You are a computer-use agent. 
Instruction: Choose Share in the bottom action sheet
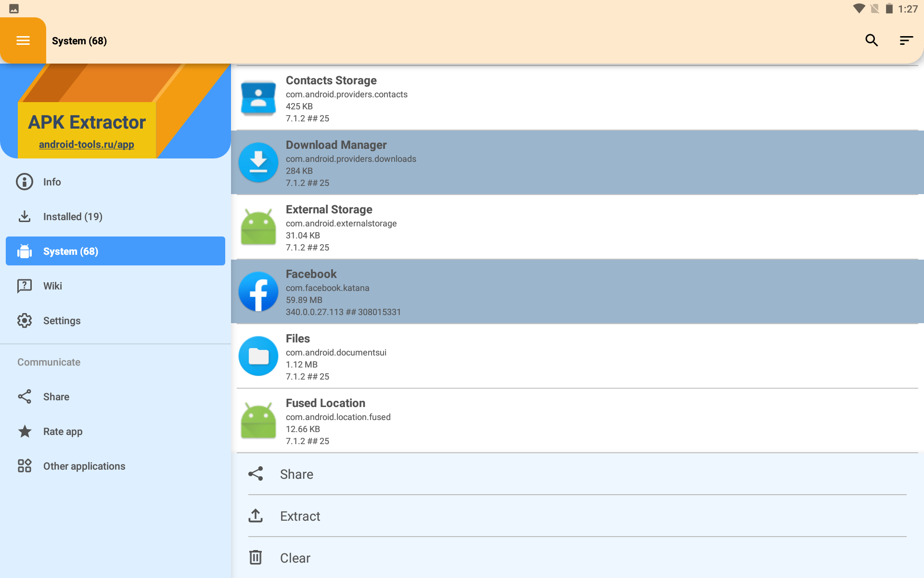pos(577,474)
